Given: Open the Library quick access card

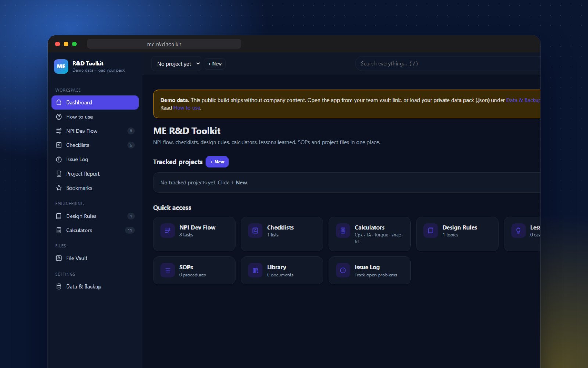Looking at the screenshot, I should click(282, 270).
